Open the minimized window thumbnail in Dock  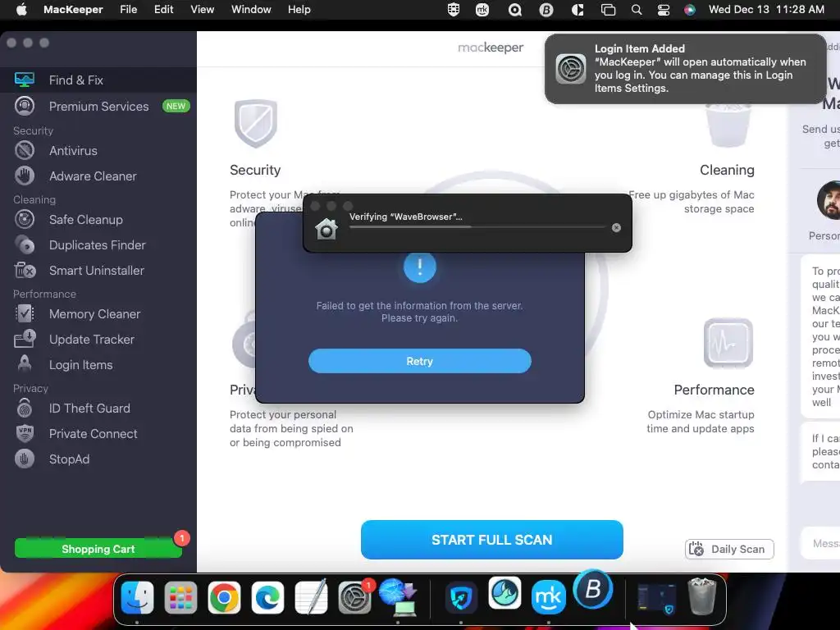click(x=657, y=598)
